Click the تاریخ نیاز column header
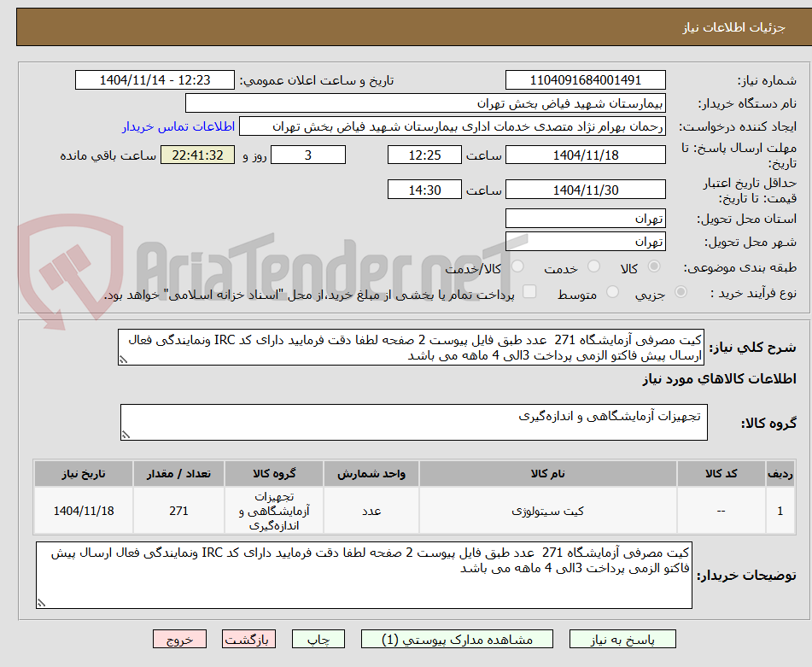Viewport: 812px width, 667px height. tap(84, 473)
